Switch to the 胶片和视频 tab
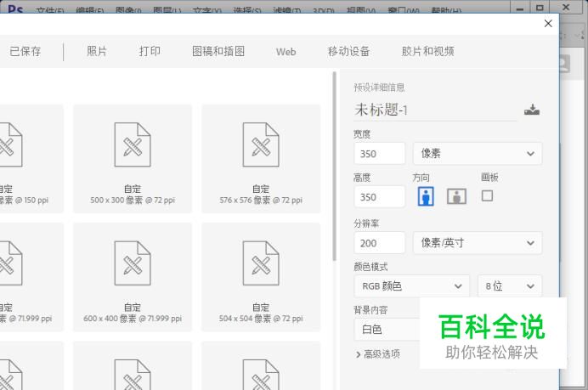 point(428,51)
